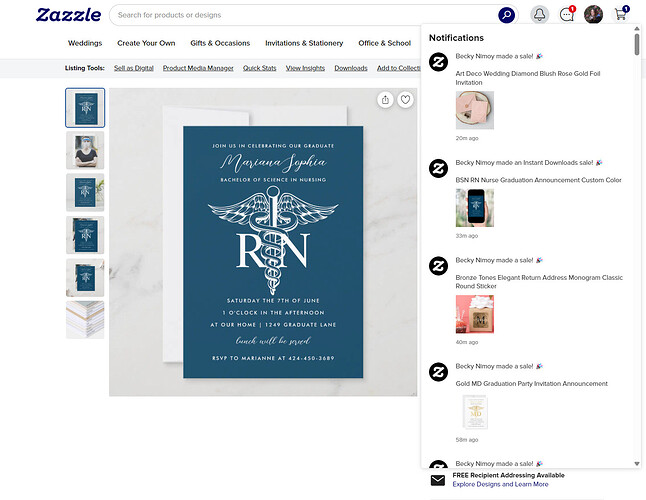Open the messages chat bubble icon
The image size is (646, 500).
pyautogui.click(x=566, y=15)
